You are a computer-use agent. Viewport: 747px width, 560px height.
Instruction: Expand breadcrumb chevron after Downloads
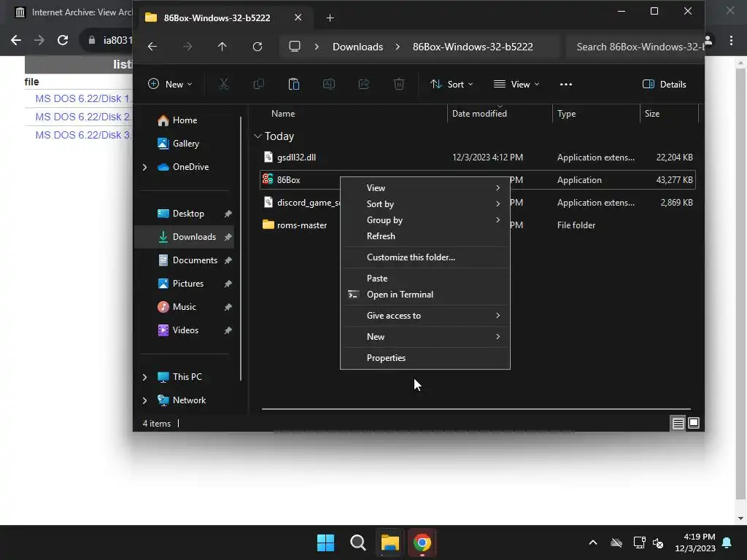[398, 47]
